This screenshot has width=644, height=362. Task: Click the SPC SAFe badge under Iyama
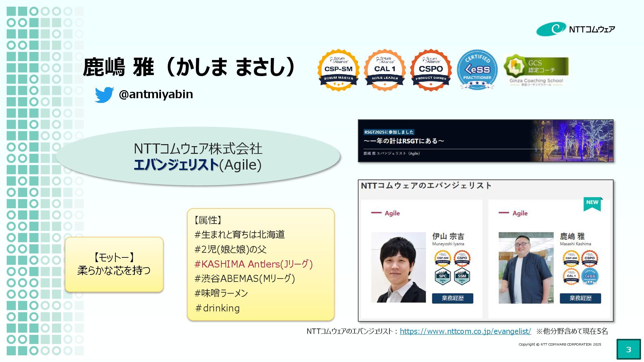[442, 277]
